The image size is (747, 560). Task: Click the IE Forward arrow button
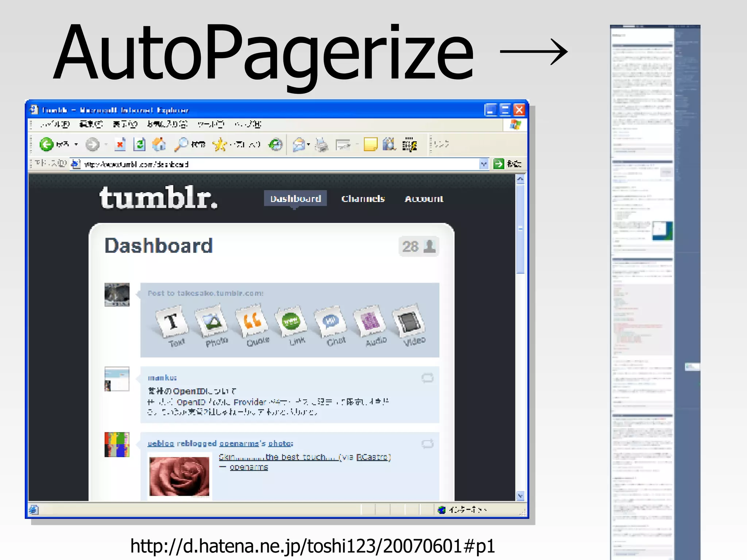(x=93, y=145)
